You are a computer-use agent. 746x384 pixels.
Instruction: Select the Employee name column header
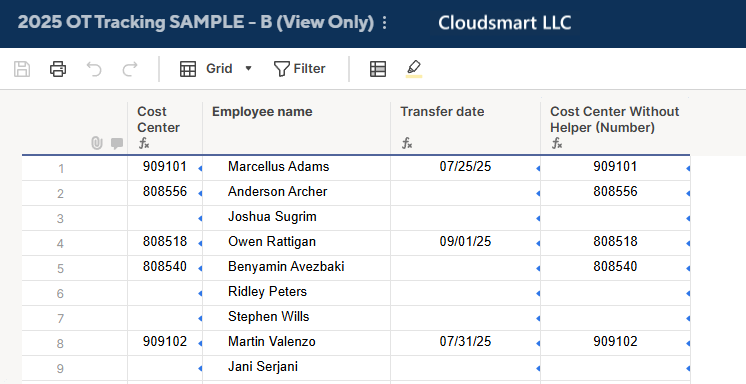[x=296, y=128]
